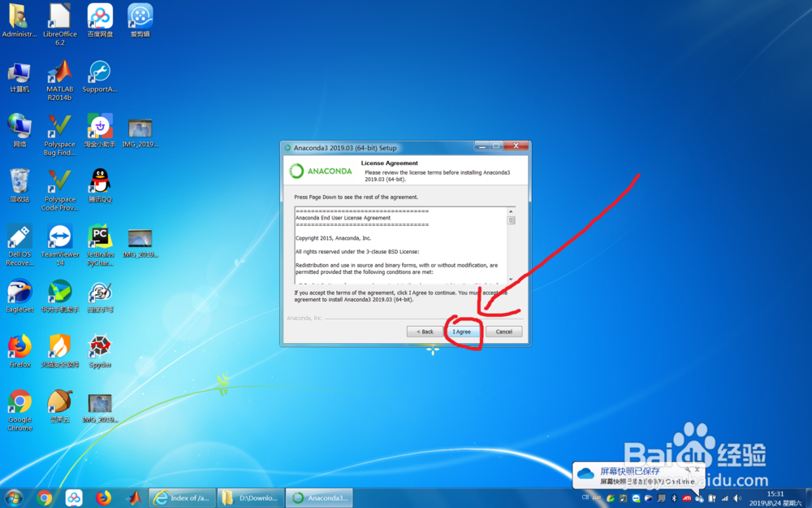Select the SupportAssist desktop shortcut
Viewport: 812px width, 508px height.
pyautogui.click(x=100, y=76)
